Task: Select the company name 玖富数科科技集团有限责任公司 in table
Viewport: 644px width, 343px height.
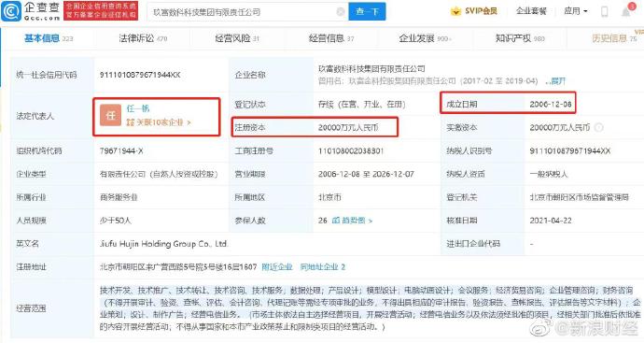Action: click(371, 68)
